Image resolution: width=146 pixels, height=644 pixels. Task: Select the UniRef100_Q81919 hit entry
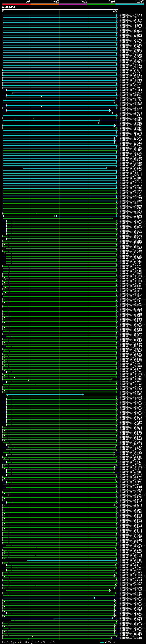click(x=131, y=17)
